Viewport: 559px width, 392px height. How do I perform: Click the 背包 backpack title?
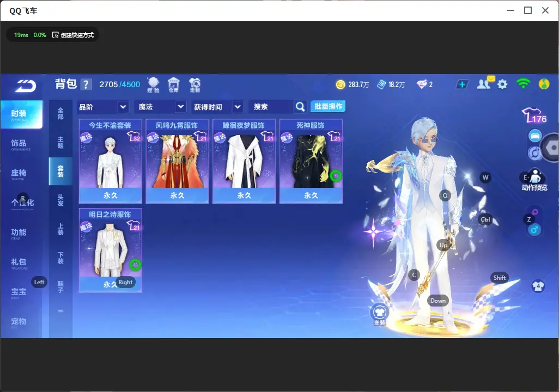coord(66,84)
